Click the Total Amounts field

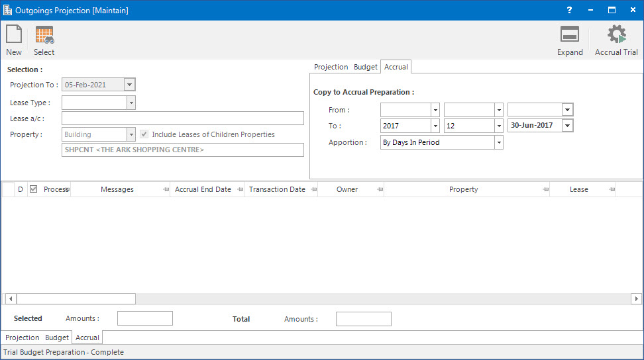[364, 318]
